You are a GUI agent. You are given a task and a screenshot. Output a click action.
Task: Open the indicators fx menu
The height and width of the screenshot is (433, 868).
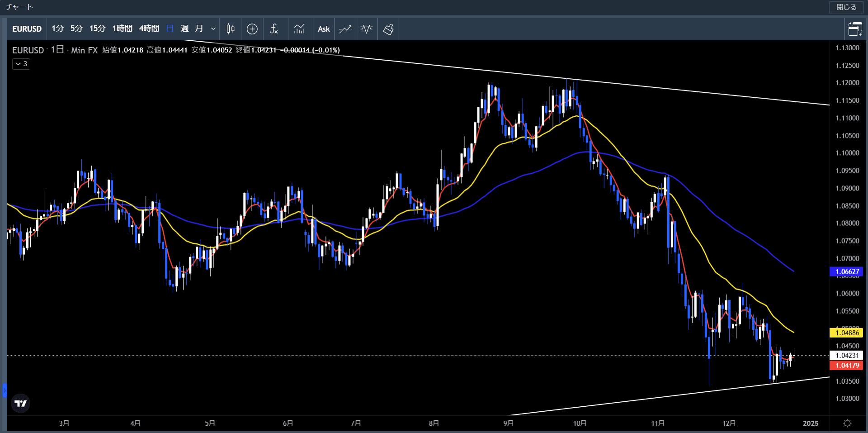click(x=274, y=29)
